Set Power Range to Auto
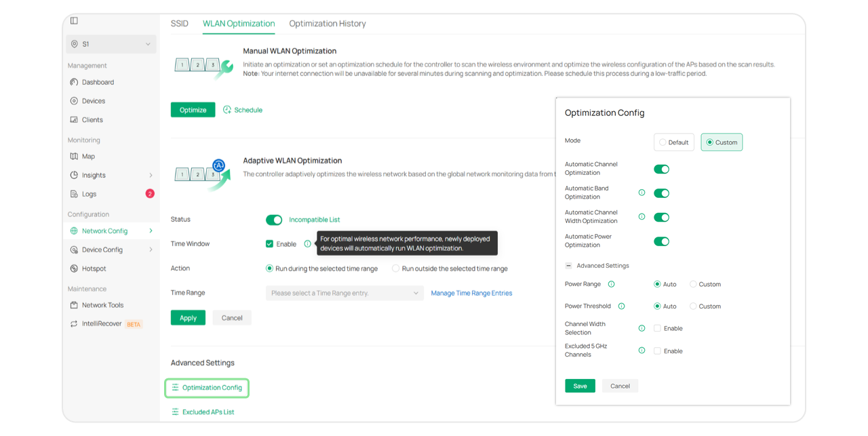The height and width of the screenshot is (436, 868). click(x=657, y=284)
